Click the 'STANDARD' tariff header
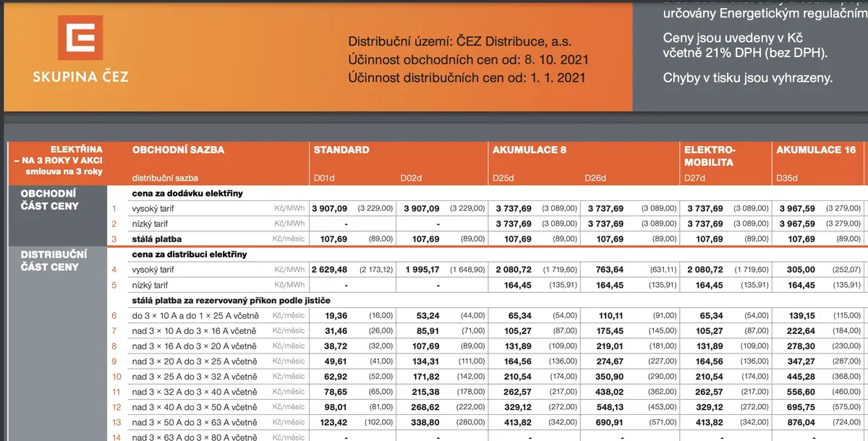The width and height of the screenshot is (868, 441). [341, 150]
